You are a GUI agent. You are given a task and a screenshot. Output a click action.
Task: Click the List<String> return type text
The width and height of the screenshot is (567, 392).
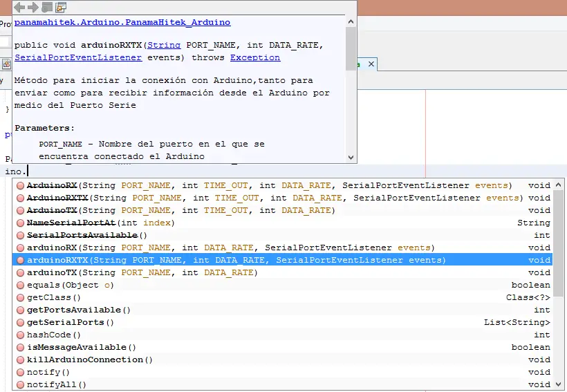click(x=517, y=322)
